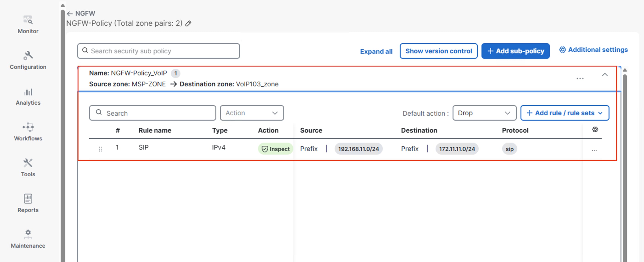Go back using the NGFW arrow
The height and width of the screenshot is (262, 644).
point(70,14)
